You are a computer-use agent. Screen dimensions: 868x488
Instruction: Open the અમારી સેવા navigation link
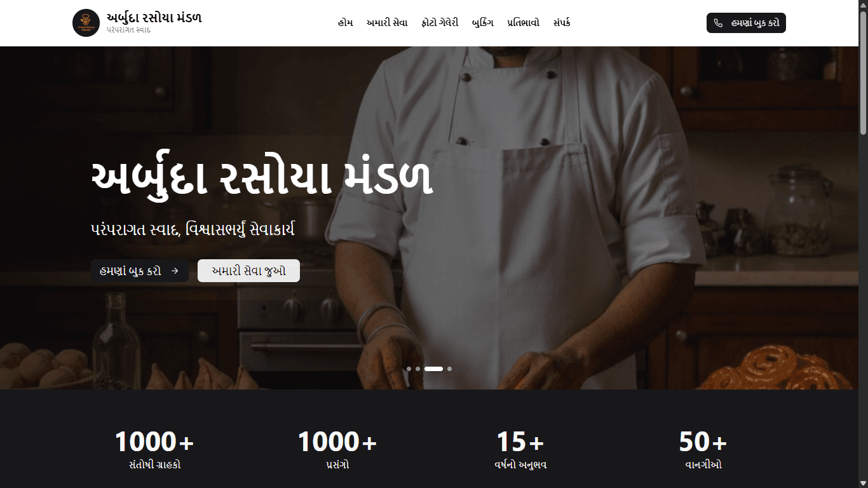click(387, 23)
